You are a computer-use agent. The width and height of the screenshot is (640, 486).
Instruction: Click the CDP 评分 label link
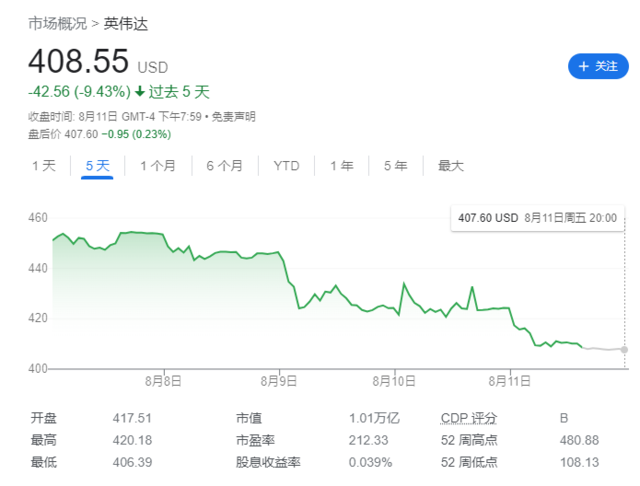pos(469,418)
